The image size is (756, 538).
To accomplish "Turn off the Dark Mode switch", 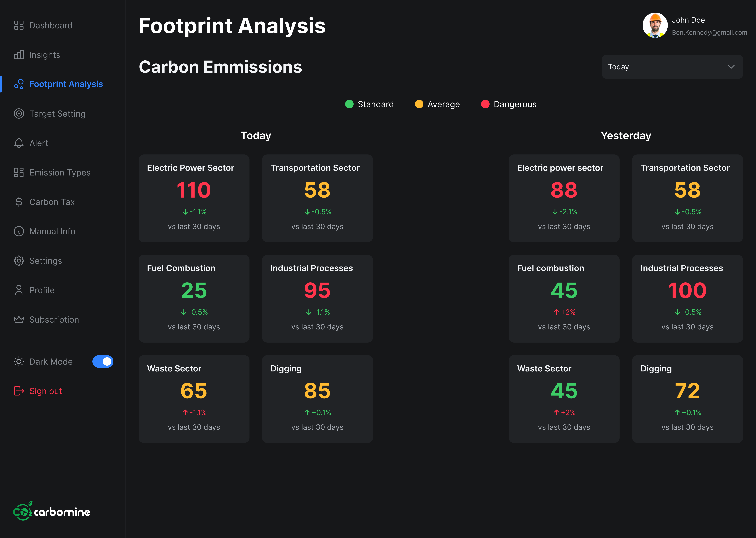I will click(x=103, y=361).
